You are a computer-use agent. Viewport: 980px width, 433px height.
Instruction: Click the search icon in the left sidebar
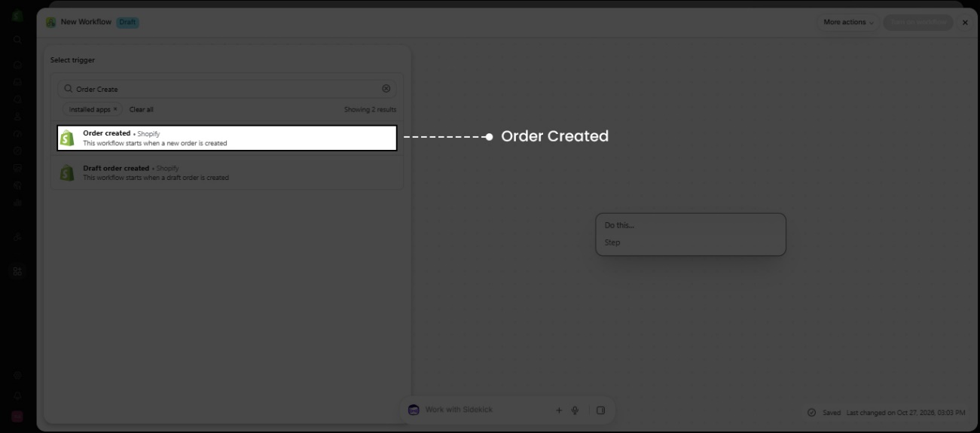tap(17, 39)
